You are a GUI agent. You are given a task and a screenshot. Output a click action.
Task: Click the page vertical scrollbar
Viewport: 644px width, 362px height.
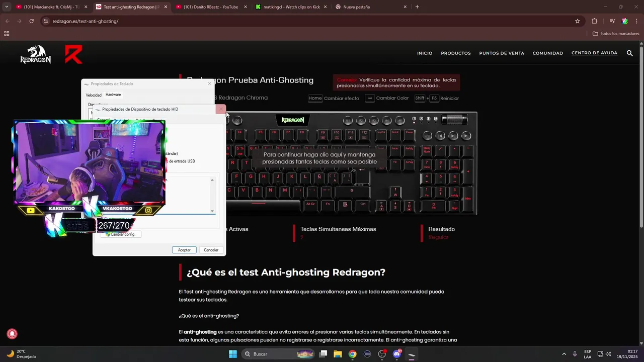641,136
